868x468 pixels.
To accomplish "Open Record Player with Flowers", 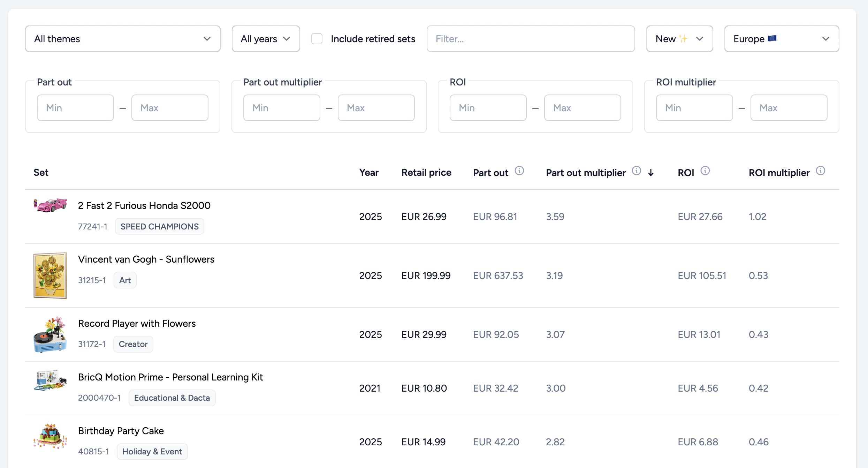I will pos(137,323).
